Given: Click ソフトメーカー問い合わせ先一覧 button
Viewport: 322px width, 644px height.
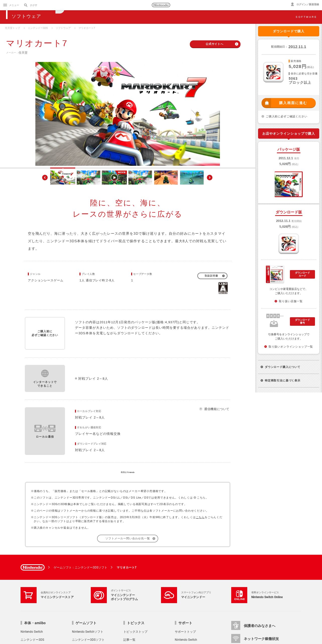Looking at the screenshot, I should coord(128,538).
